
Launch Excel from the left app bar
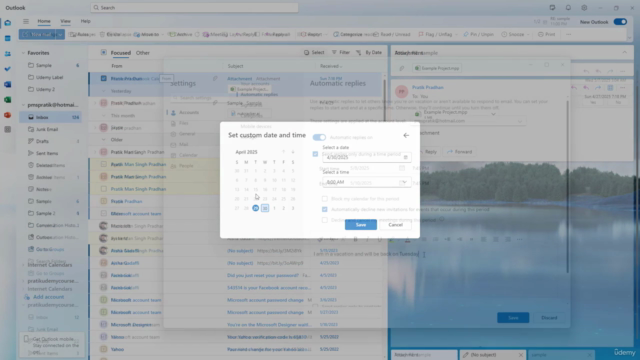[x=8, y=100]
